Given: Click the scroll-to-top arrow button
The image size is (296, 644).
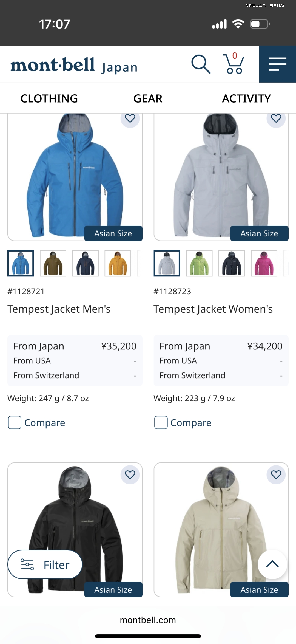Looking at the screenshot, I should tap(272, 564).
